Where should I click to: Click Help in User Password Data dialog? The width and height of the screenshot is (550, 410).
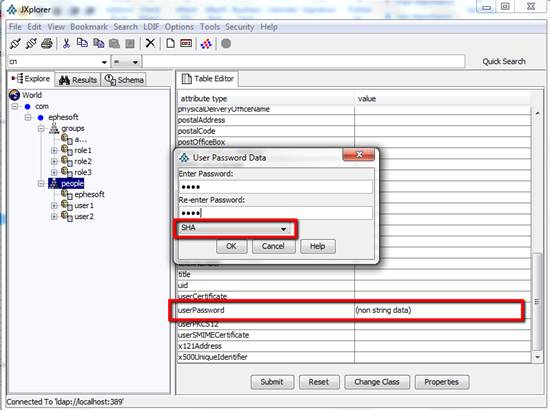[317, 246]
